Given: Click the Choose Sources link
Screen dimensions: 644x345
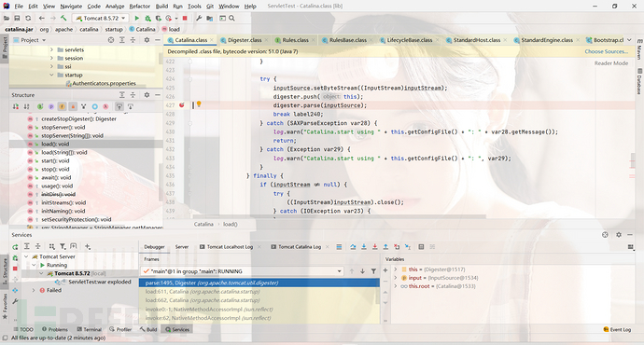Looking at the screenshot, I should [x=607, y=51].
